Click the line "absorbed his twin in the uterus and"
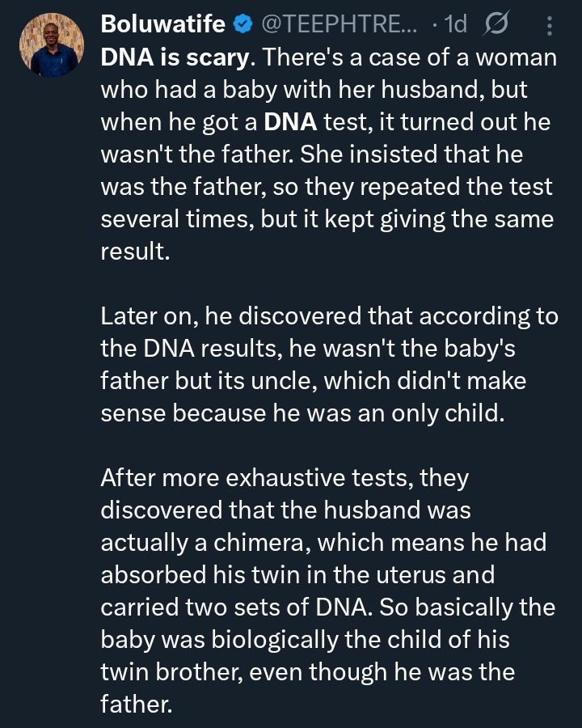582x728 pixels. click(297, 575)
